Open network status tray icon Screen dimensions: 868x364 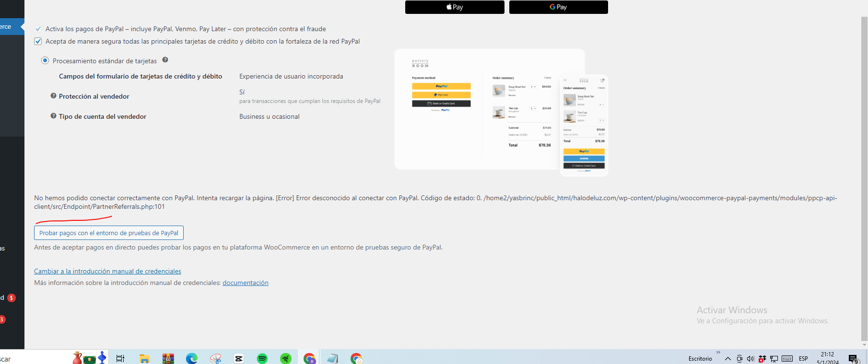pos(774,359)
